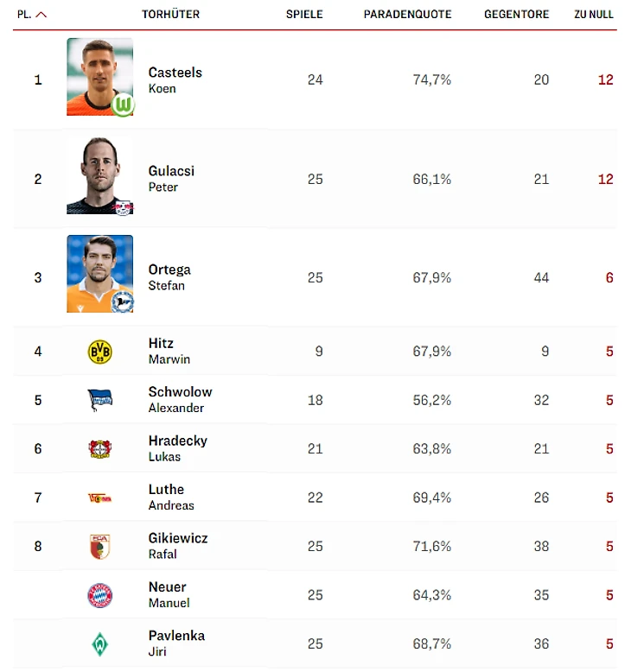Screen dimensions: 631x672
Task: Click Gulacsi portrait photo
Action: tap(99, 175)
